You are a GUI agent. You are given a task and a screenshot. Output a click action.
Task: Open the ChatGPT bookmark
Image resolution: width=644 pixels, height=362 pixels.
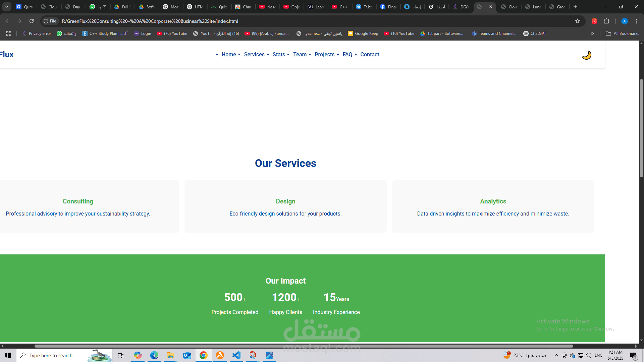click(535, 33)
